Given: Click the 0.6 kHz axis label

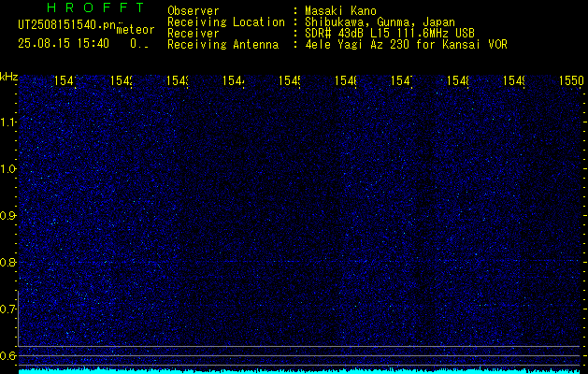Looking at the screenshot, I should 8,355.
